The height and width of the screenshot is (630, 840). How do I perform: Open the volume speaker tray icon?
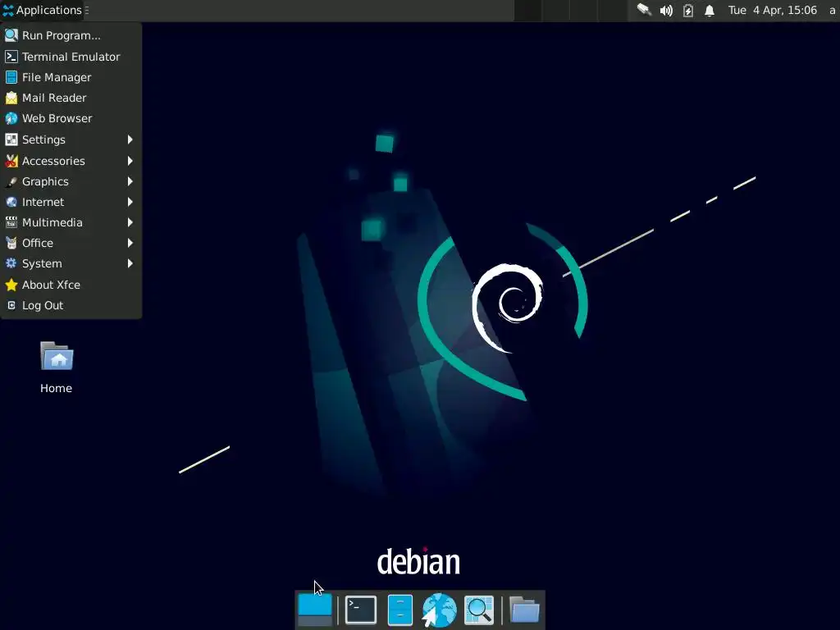click(x=666, y=10)
